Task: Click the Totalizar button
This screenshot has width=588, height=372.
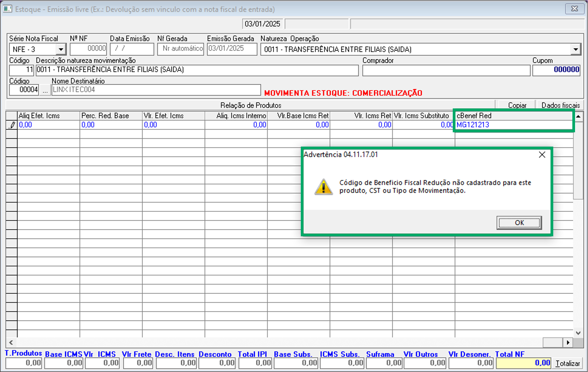Action: pos(568,363)
